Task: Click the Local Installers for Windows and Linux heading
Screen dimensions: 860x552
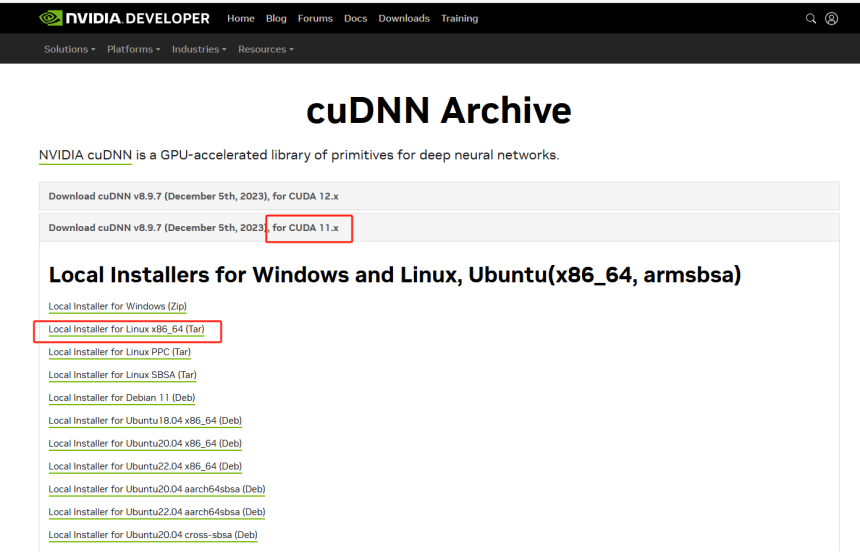Action: coord(395,275)
